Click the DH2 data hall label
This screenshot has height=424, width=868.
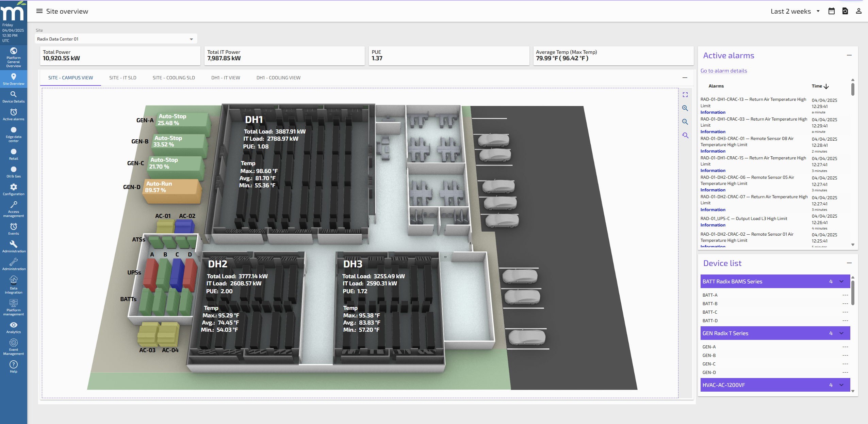[x=217, y=264]
